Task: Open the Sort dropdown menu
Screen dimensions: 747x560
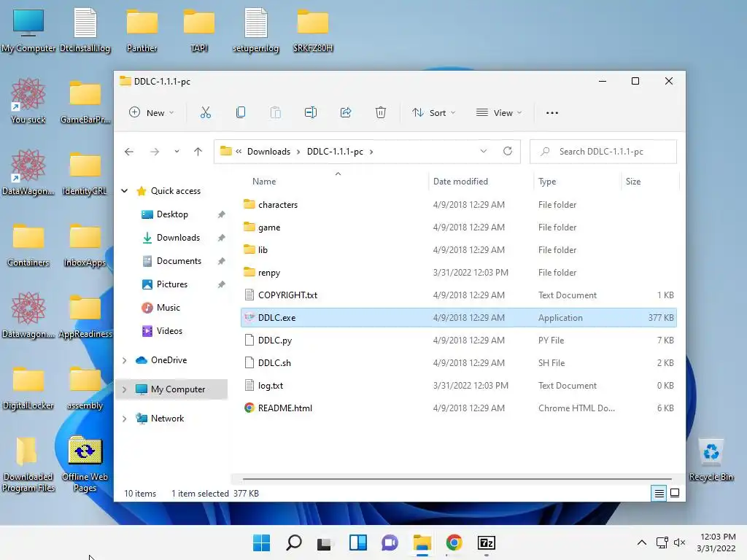Action: (434, 113)
